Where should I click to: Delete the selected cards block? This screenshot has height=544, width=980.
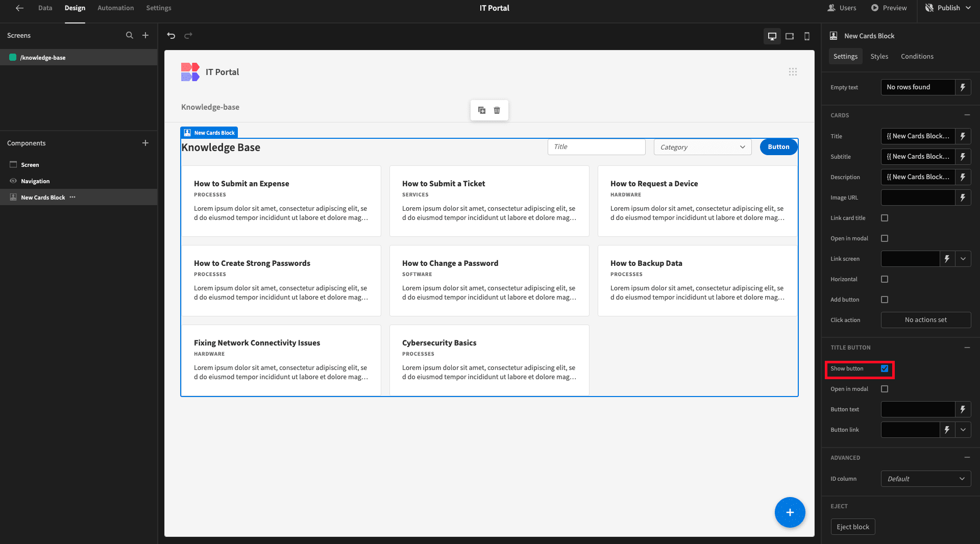[x=497, y=110]
